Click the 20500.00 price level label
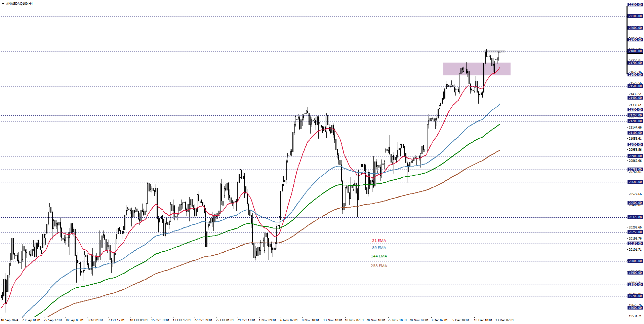Viewport: 644px width, 324px height. [635, 203]
